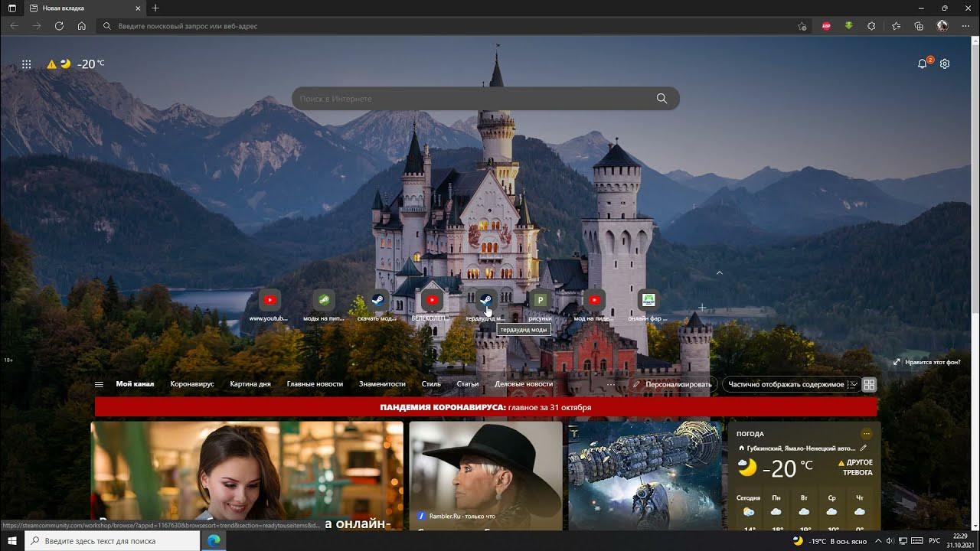This screenshot has height=551, width=980.
Task: Open Collections panel
Action: [919, 26]
